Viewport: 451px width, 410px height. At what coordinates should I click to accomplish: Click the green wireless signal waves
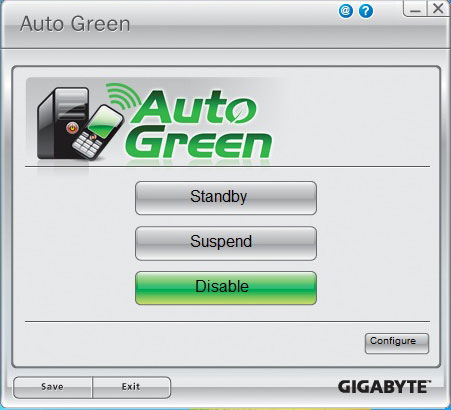coord(122,95)
